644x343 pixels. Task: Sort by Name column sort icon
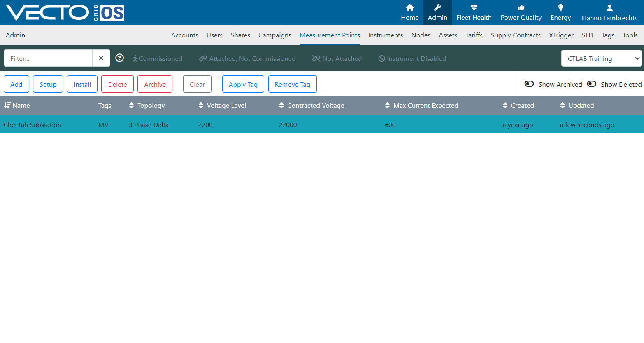pyautogui.click(x=7, y=106)
